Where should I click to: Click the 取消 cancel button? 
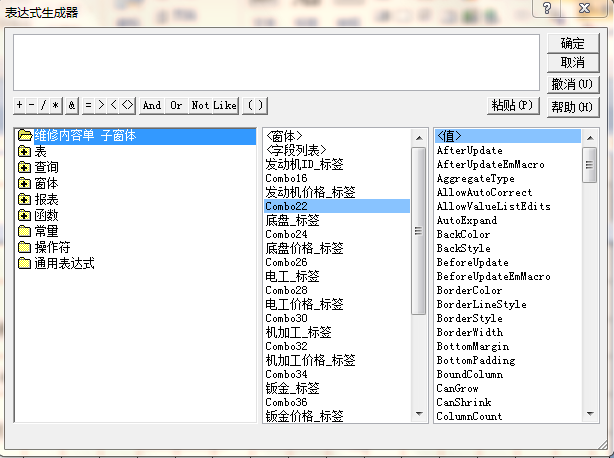tap(572, 63)
